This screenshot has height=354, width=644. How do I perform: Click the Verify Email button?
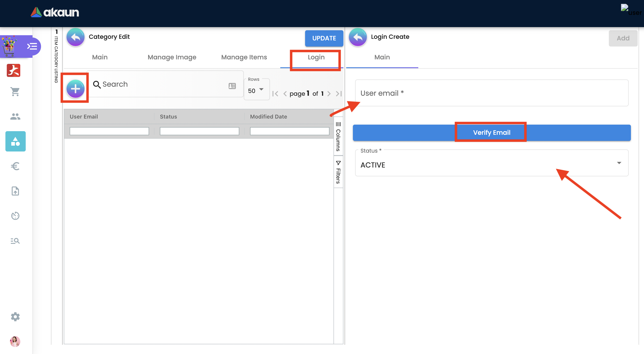[492, 133]
